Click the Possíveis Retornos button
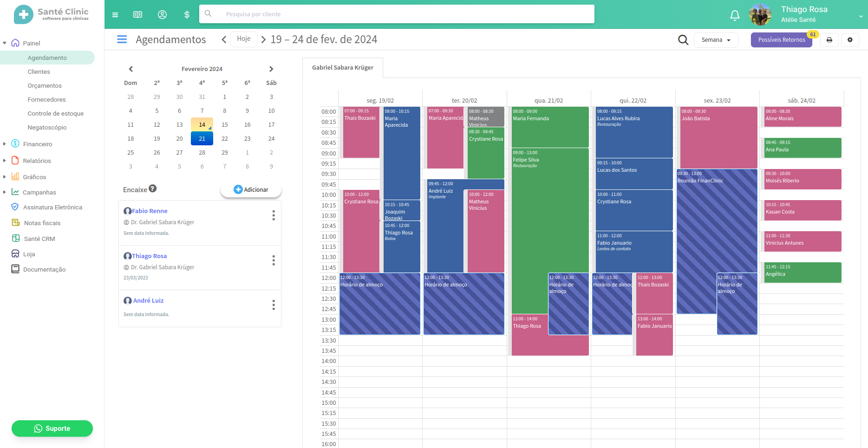868x448 pixels. [781, 40]
